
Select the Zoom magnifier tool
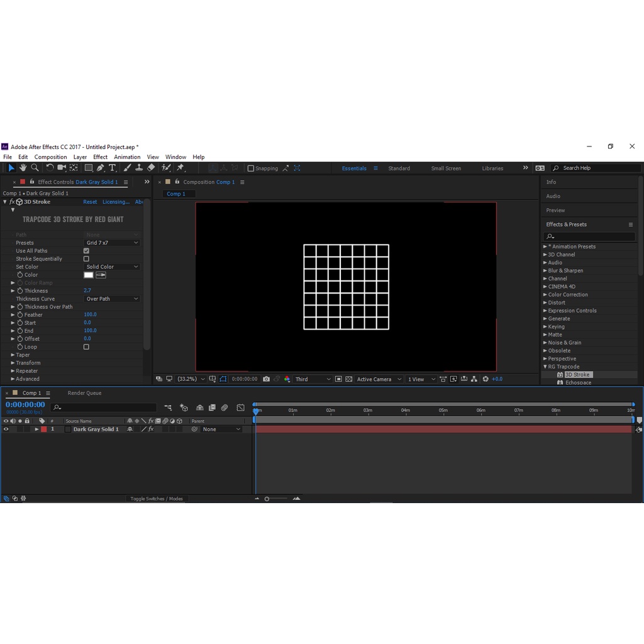point(35,168)
